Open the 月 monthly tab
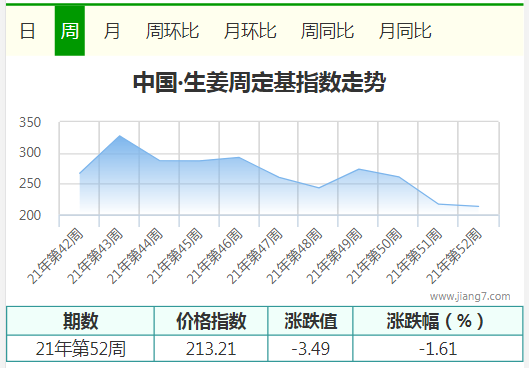529x368 pixels. (x=112, y=31)
